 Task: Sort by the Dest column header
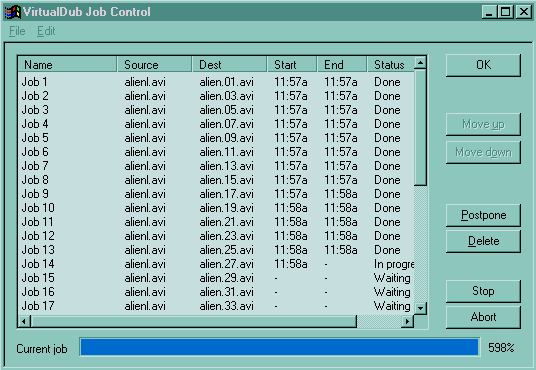[230, 65]
